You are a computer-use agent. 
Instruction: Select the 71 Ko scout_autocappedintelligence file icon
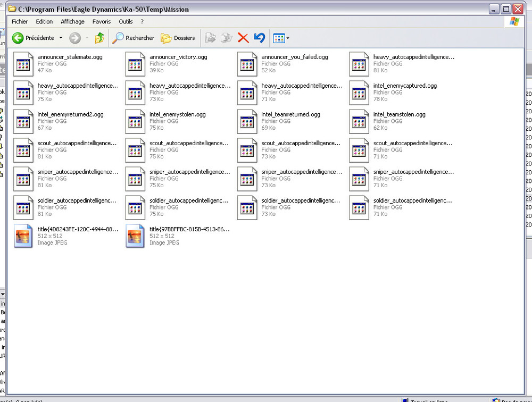(359, 150)
